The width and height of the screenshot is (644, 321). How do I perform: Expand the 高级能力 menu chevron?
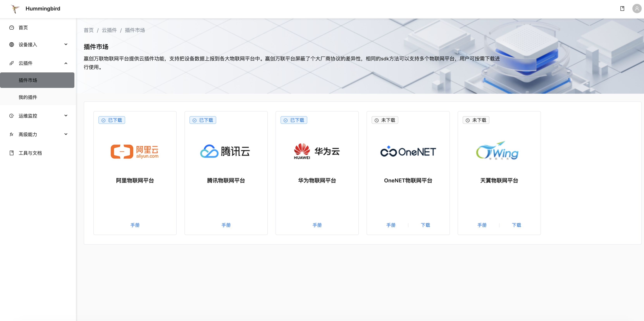66,134
